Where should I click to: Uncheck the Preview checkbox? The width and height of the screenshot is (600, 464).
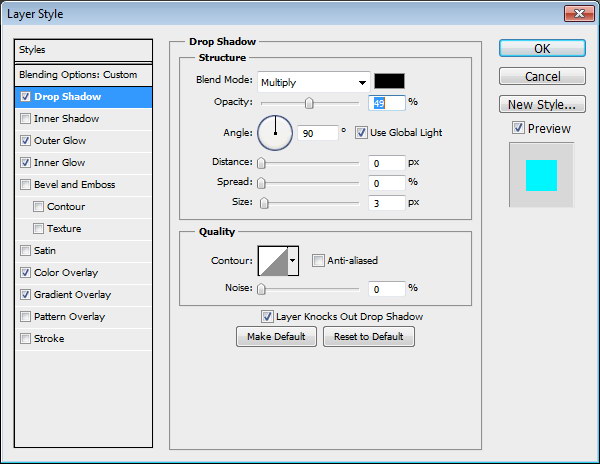(x=517, y=128)
